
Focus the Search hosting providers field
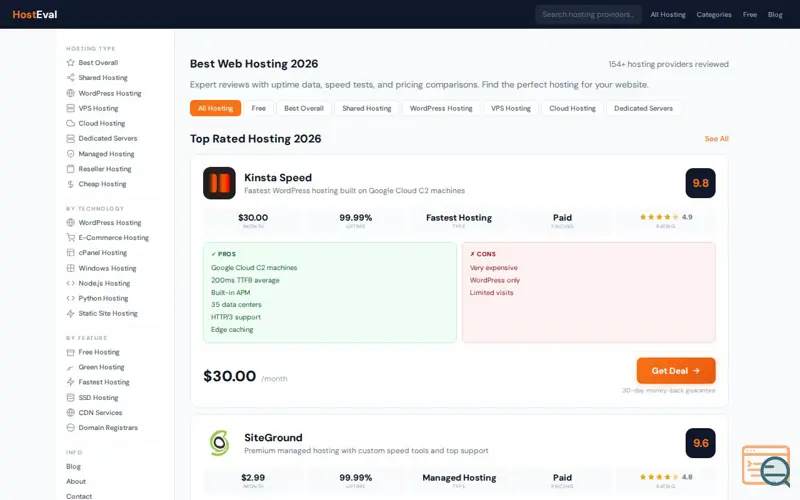[588, 14]
